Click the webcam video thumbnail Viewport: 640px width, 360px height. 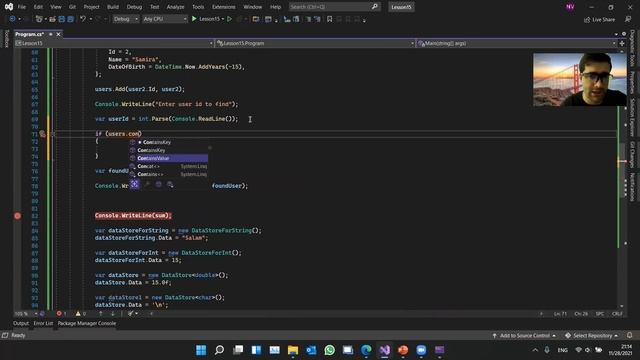click(x=580, y=79)
